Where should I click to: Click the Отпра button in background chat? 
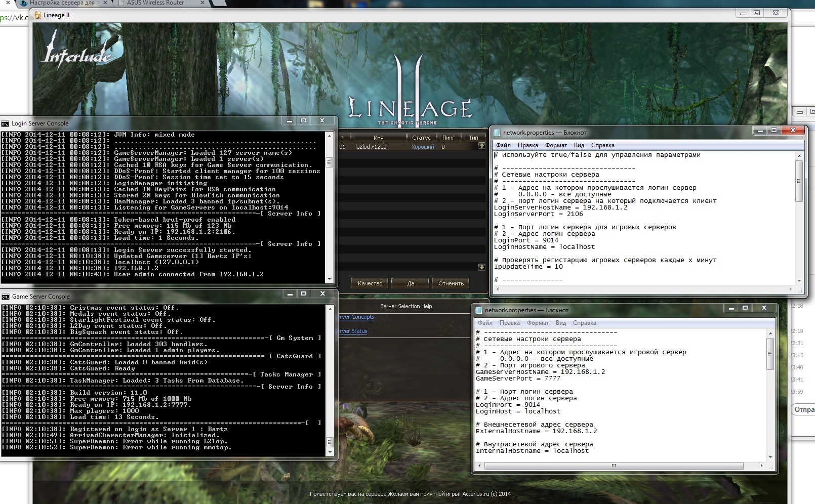coord(803,410)
